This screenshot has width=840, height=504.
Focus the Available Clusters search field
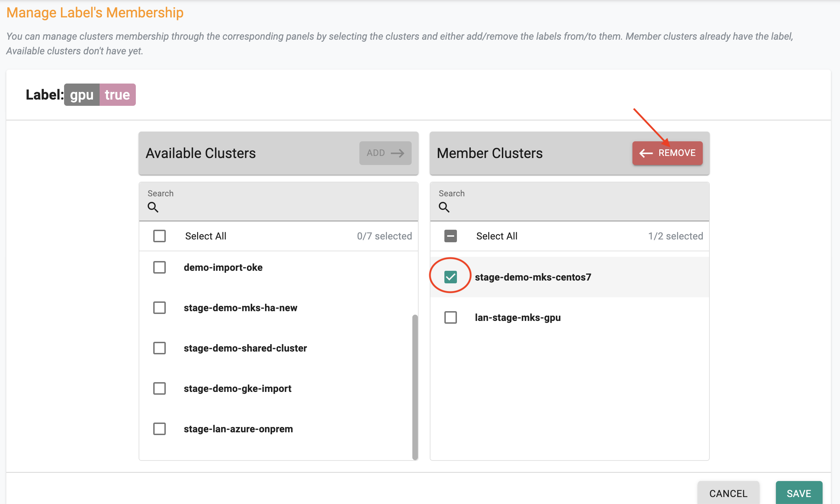[279, 202]
